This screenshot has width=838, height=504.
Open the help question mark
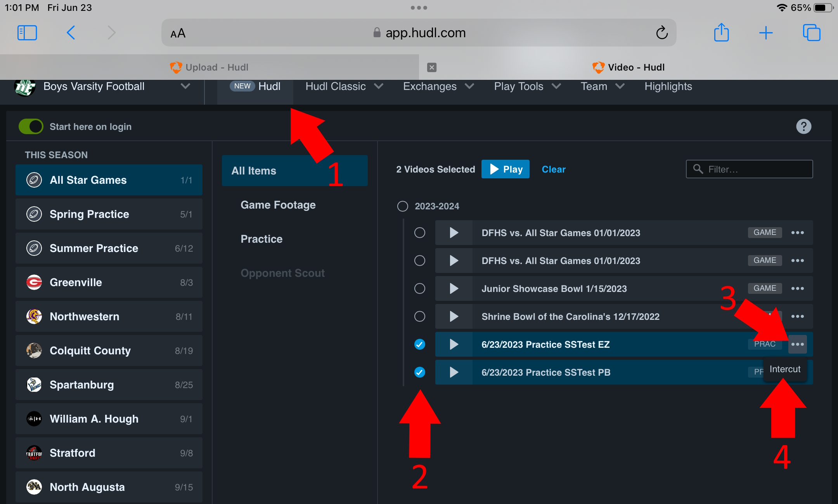[803, 126]
